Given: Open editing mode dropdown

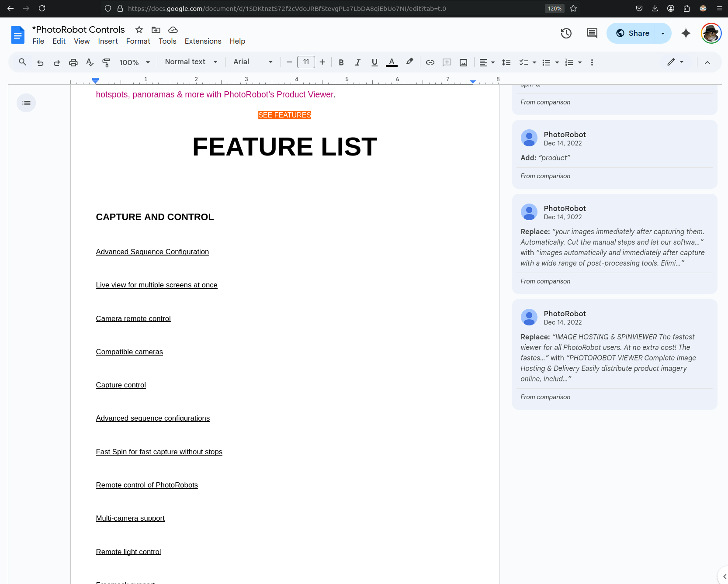Looking at the screenshot, I should [676, 62].
